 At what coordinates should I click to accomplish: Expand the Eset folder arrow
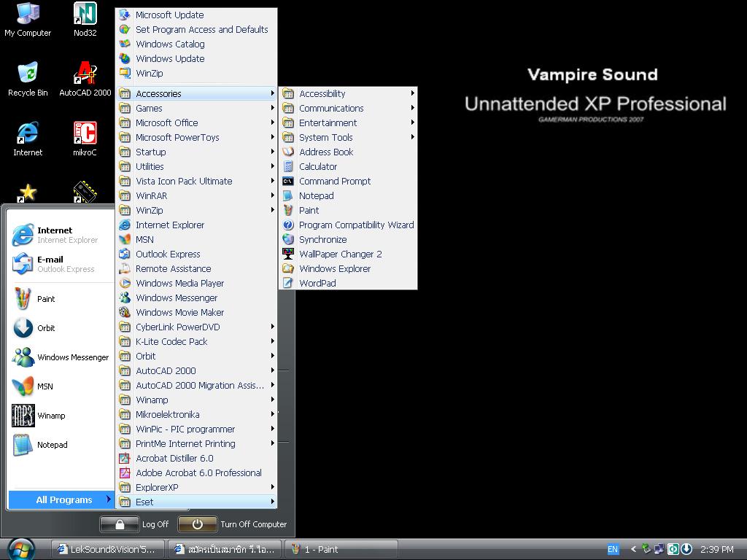pos(273,502)
